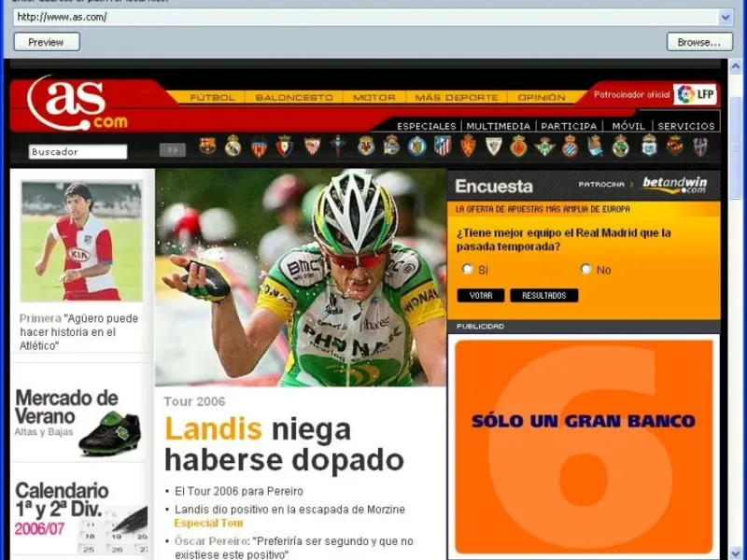
Task: Click the Buscador search field
Action: tap(78, 151)
